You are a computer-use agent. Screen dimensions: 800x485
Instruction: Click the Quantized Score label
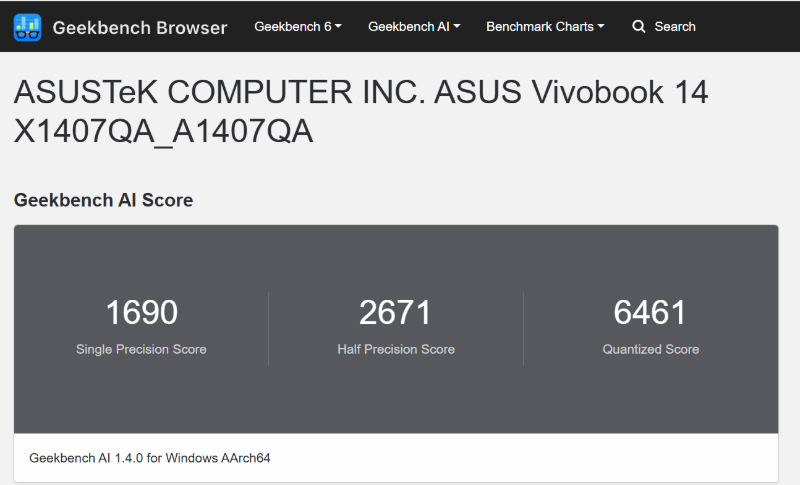pos(650,349)
